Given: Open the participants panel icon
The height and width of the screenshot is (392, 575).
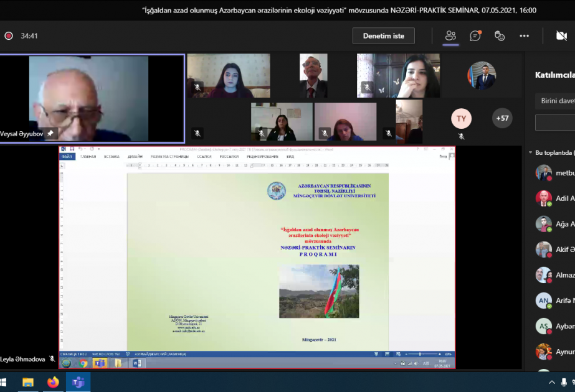Looking at the screenshot, I should pyautogui.click(x=450, y=36).
